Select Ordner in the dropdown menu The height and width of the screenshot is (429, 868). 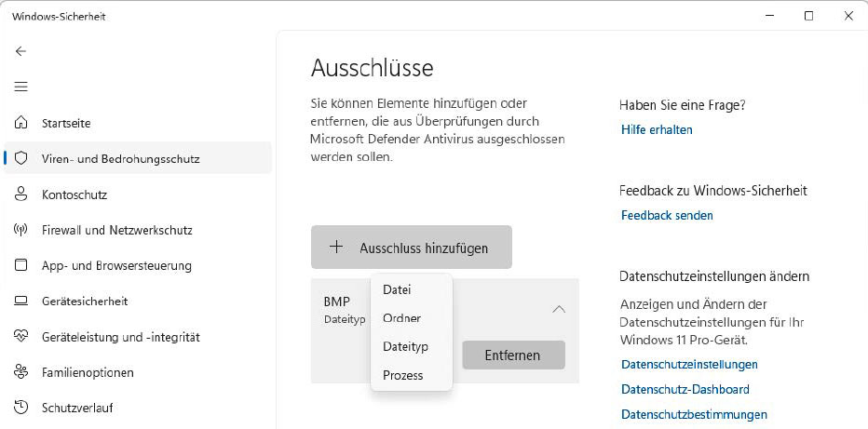pos(401,318)
